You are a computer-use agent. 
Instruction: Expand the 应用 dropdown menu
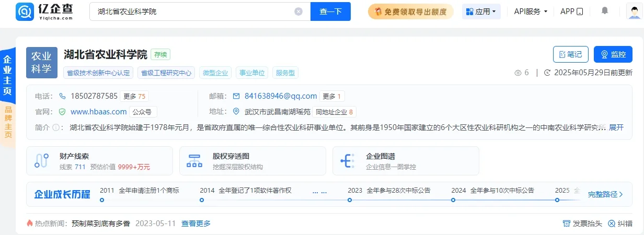pos(481,11)
